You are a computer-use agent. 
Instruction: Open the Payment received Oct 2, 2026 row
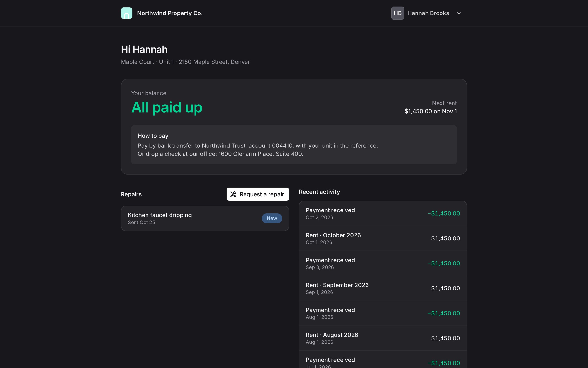coord(383,214)
